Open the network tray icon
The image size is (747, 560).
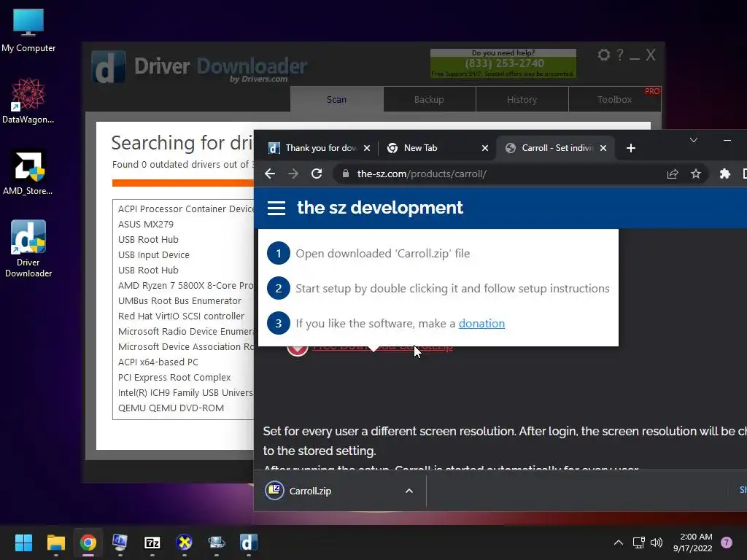pos(638,542)
